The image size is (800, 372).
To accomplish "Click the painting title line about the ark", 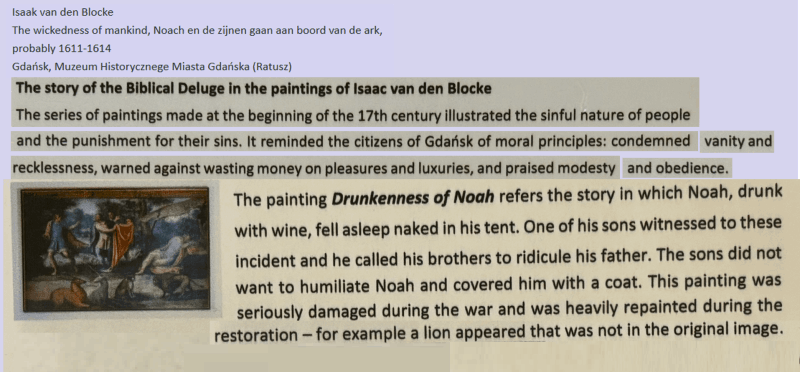I will coord(197,30).
